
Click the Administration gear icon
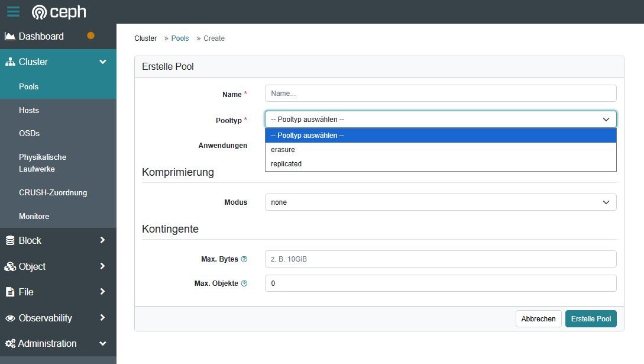(x=9, y=343)
